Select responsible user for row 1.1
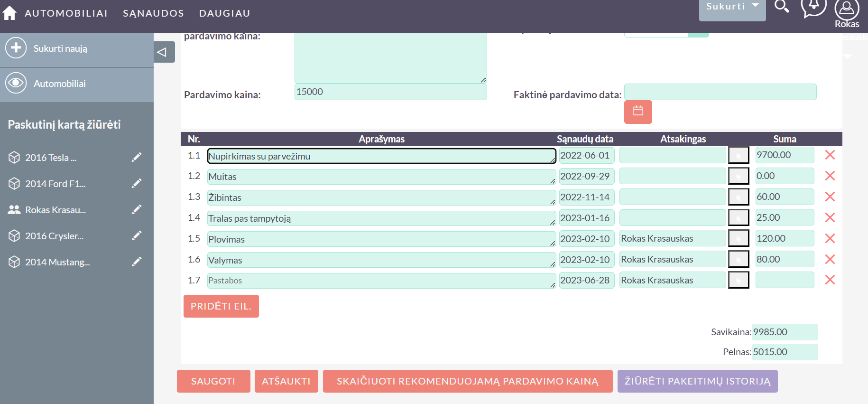Viewport: 868px width, 404px height. click(739, 155)
